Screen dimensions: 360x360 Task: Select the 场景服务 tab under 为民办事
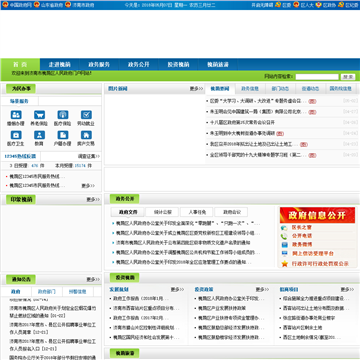coord(19,101)
